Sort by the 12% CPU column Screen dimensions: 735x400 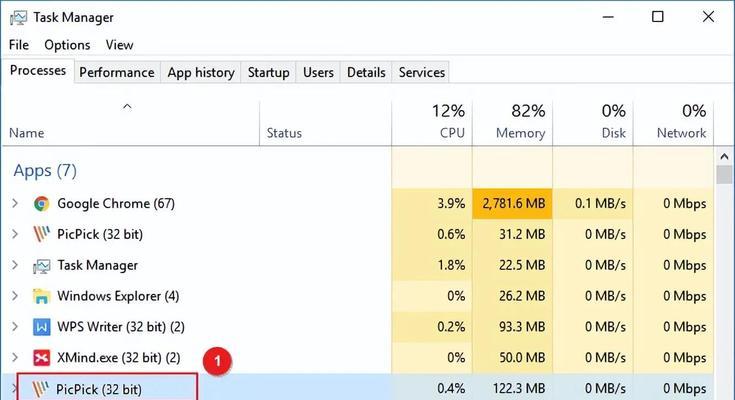(x=432, y=123)
